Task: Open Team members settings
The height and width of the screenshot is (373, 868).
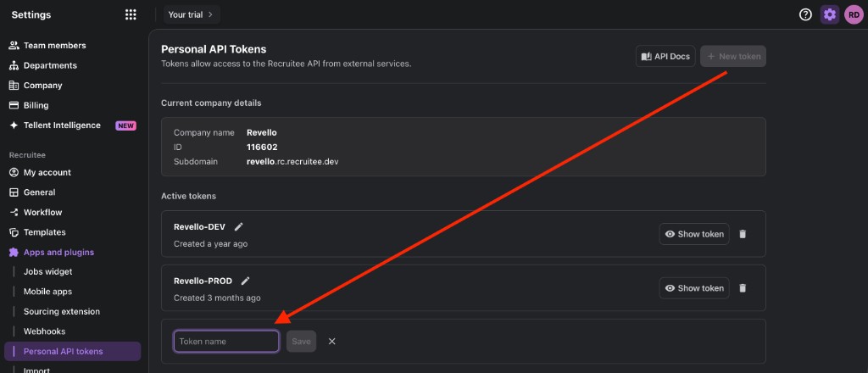Action: pyautogui.click(x=55, y=46)
